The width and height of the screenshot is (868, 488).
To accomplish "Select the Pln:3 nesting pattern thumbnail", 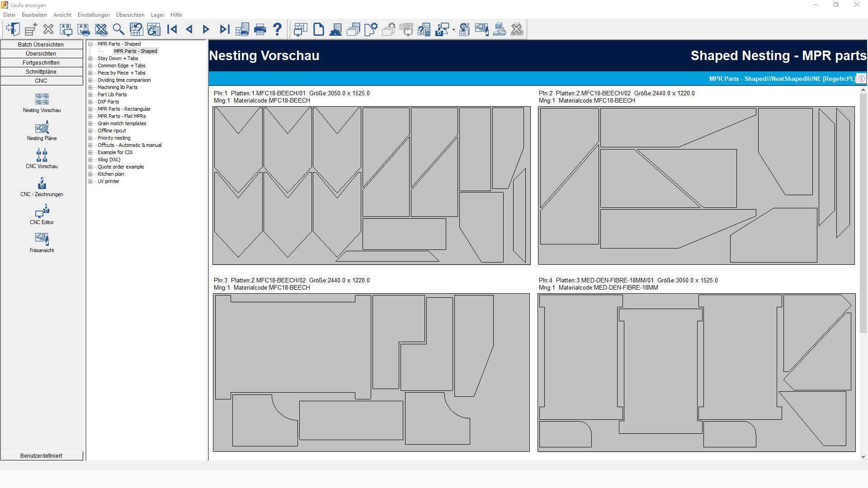I will [371, 372].
